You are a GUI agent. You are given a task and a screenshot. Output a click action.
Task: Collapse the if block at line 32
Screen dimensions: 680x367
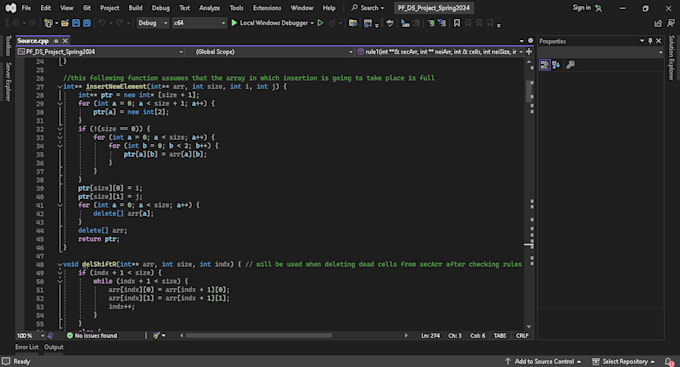coord(60,129)
